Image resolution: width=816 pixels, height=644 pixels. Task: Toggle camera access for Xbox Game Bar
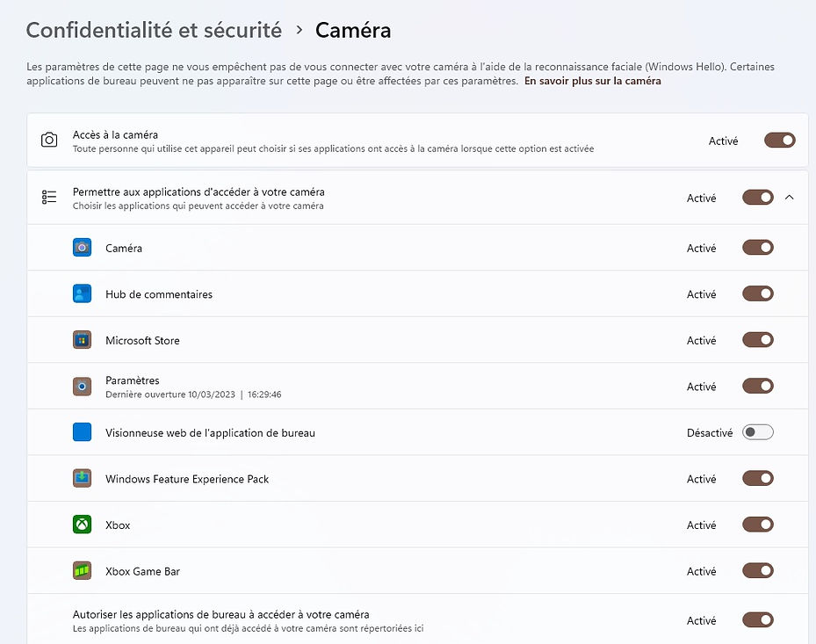757,571
